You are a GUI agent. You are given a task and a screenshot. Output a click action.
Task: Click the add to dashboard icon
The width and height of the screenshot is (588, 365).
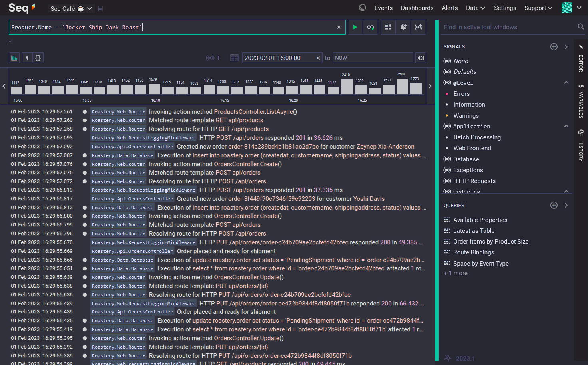[x=388, y=27]
